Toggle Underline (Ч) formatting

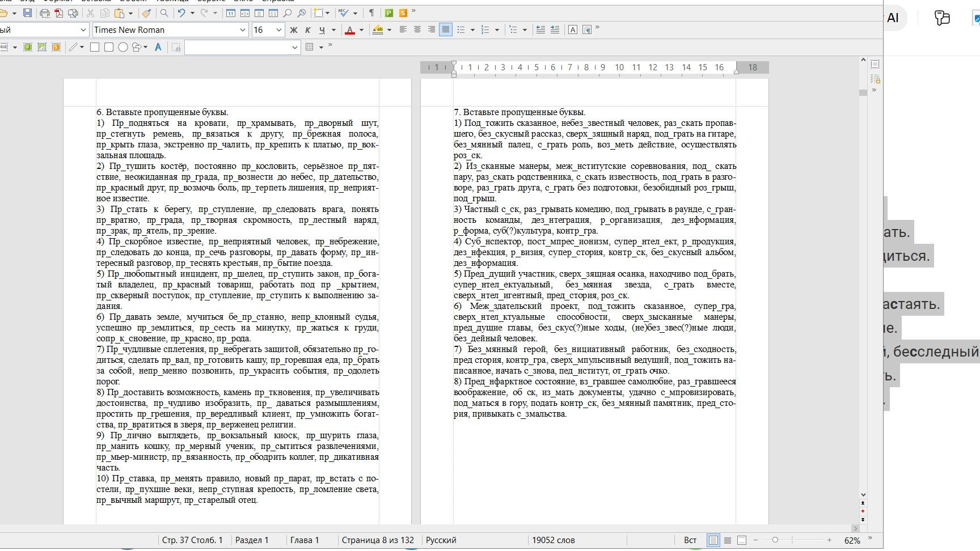(x=322, y=30)
